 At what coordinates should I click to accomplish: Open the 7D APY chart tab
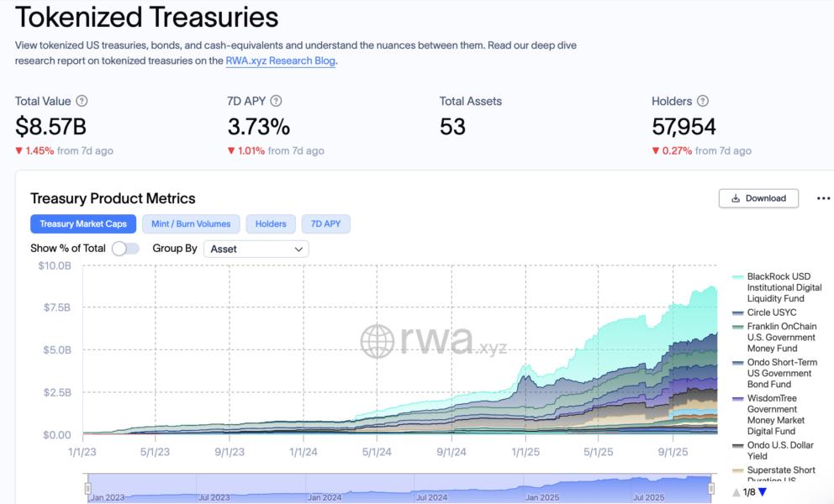[325, 223]
